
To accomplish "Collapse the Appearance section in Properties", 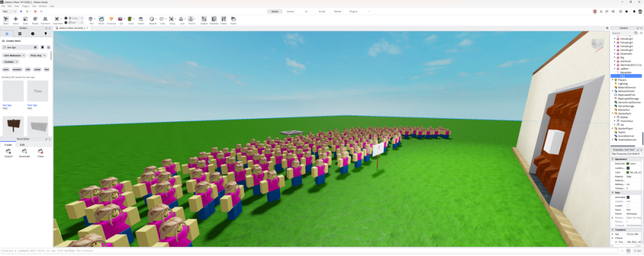I will (x=613, y=159).
